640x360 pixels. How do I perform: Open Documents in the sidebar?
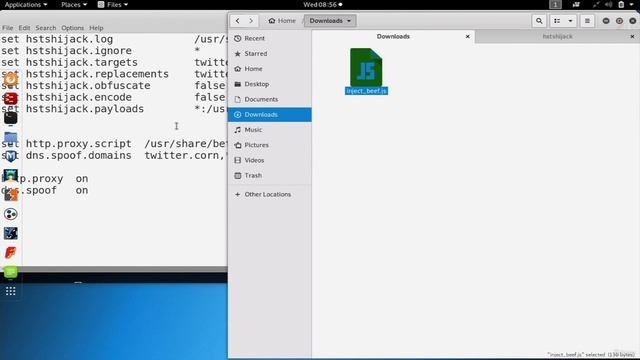pos(269,99)
